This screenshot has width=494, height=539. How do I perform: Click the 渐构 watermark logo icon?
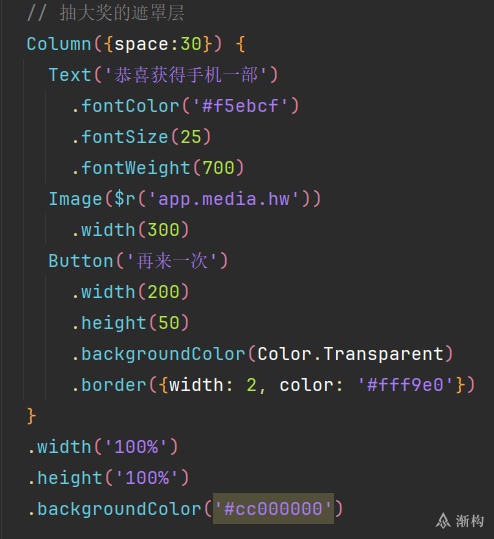click(443, 520)
